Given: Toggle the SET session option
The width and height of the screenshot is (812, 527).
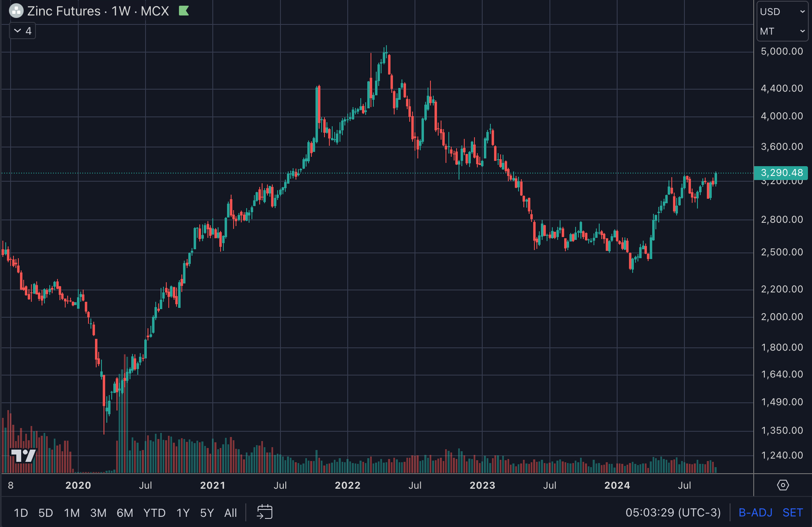Looking at the screenshot, I should (793, 513).
